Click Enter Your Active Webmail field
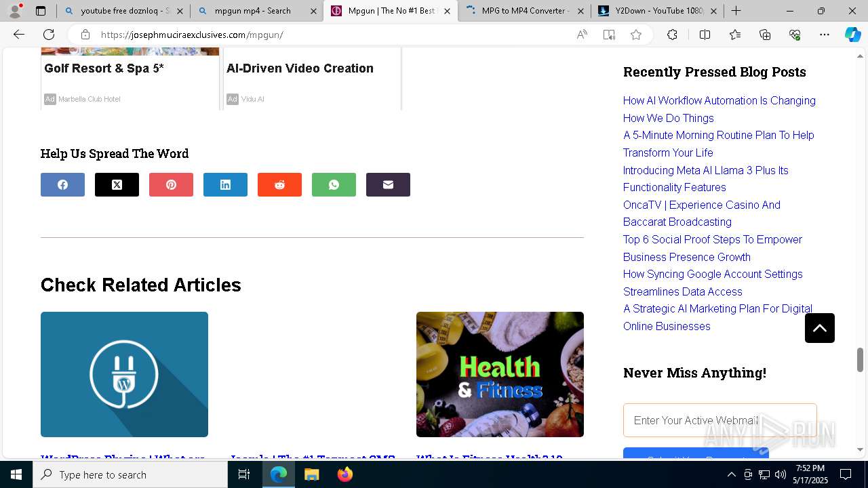 tap(719, 420)
